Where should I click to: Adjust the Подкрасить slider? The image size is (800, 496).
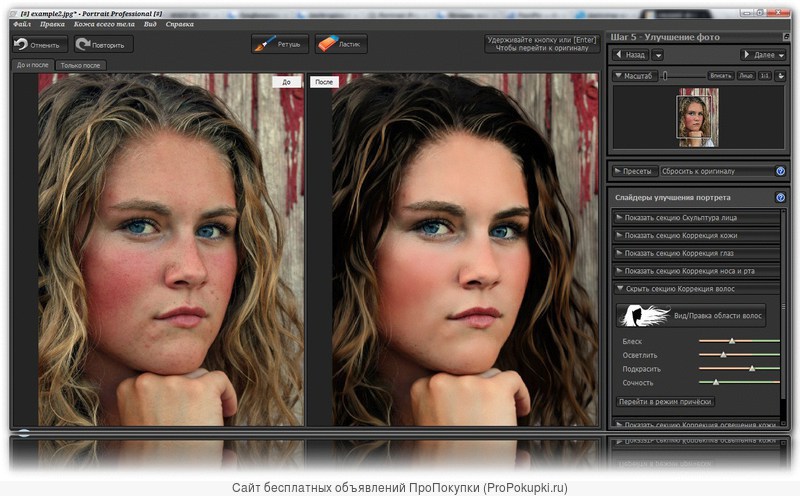coord(752,368)
